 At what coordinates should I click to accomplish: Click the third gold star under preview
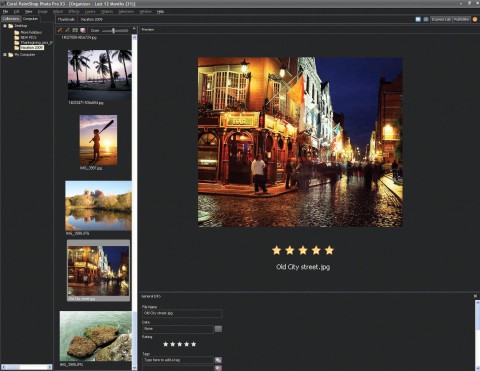(x=303, y=250)
